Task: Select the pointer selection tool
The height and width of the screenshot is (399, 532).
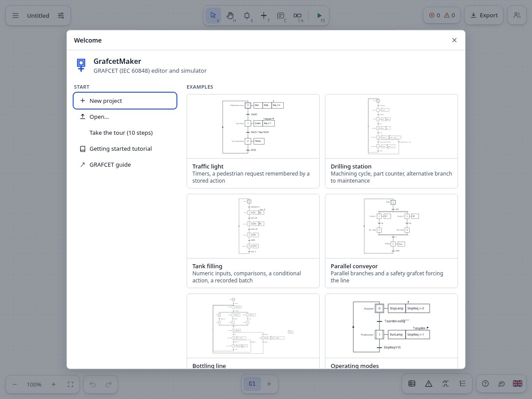Action: click(213, 16)
